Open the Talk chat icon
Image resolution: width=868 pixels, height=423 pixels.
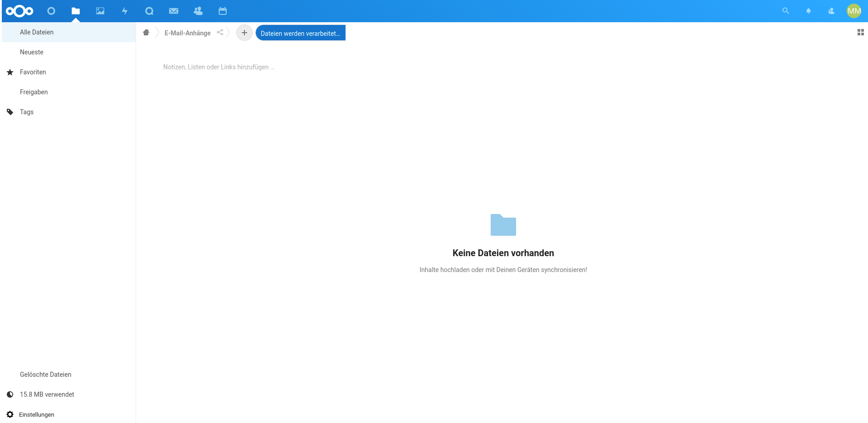pos(149,11)
